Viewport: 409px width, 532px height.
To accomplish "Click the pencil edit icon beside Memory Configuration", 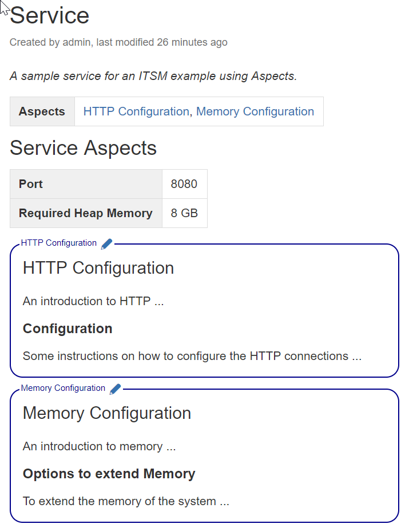I will point(115,389).
